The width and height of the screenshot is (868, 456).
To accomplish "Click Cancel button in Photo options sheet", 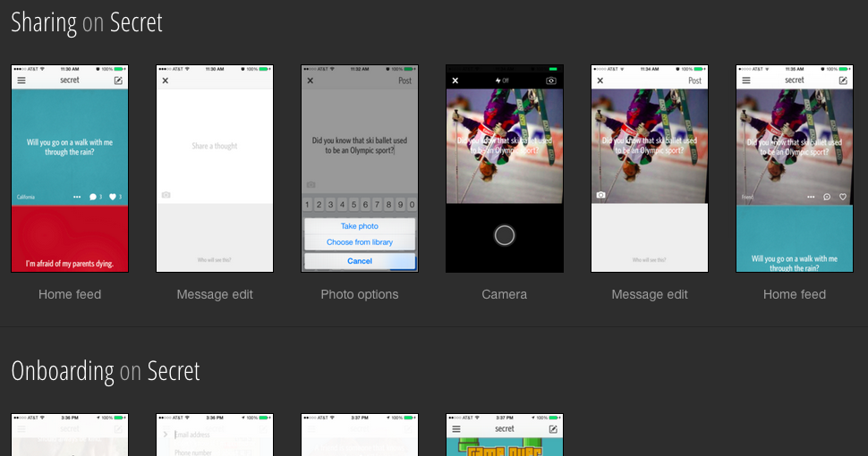I will pos(360,261).
